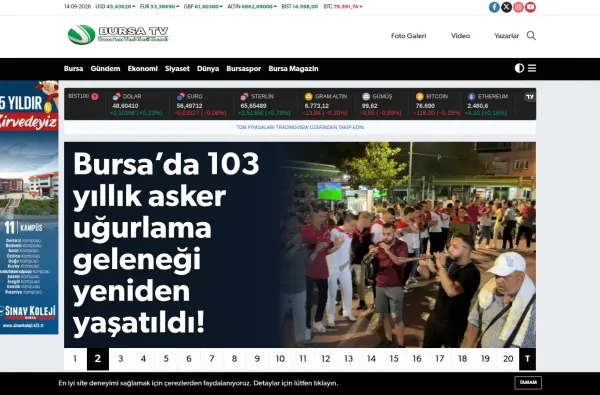Image resolution: width=600 pixels, height=395 pixels.
Task: Open the Bursa menu category
Action: (73, 69)
